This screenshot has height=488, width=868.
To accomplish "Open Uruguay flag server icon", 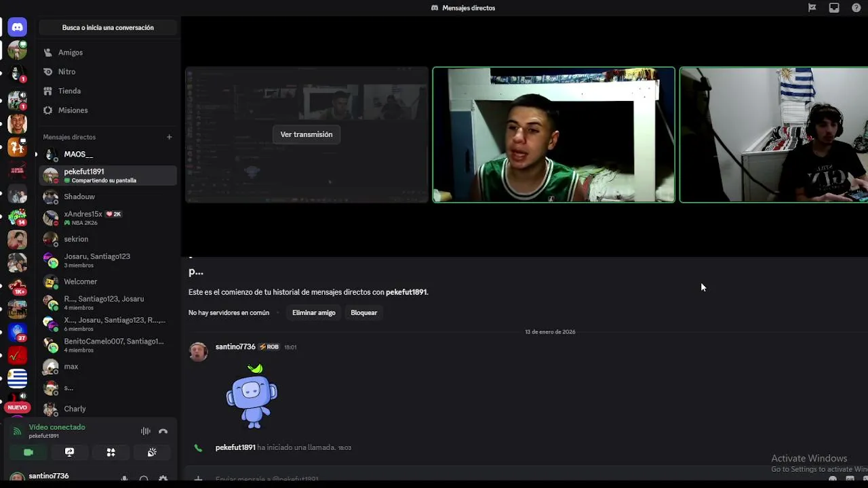I will [x=18, y=378].
